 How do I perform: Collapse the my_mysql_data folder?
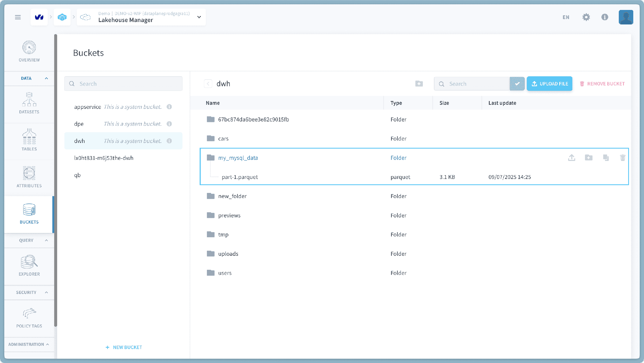pyautogui.click(x=238, y=158)
